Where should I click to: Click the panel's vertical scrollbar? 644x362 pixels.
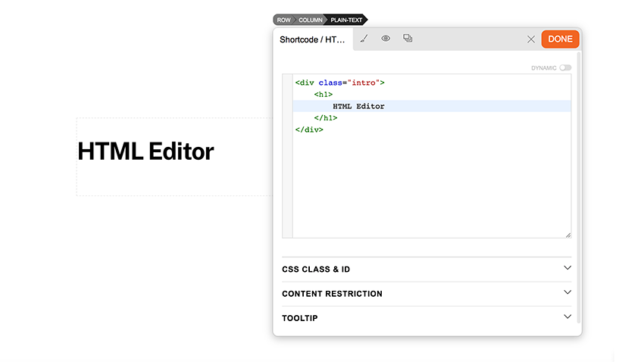[579, 187]
